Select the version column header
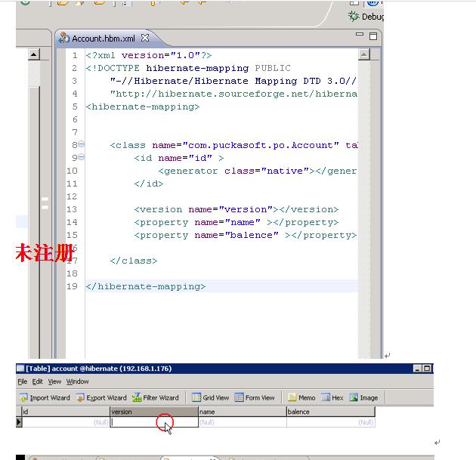 [x=154, y=412]
